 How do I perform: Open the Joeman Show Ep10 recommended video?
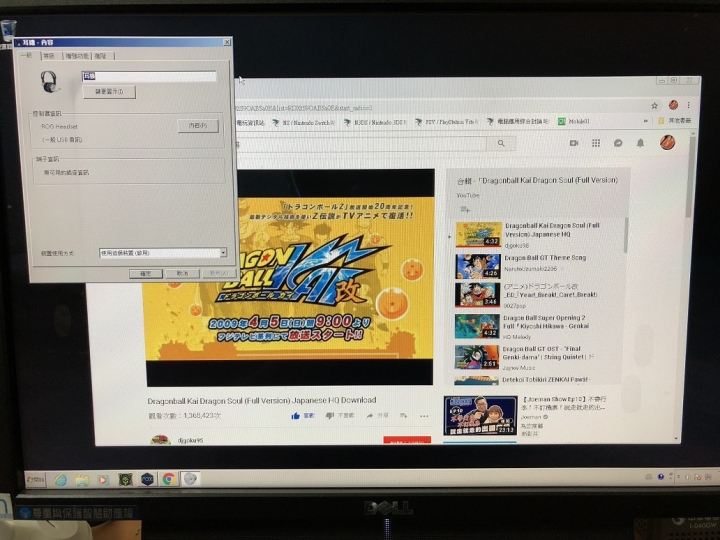tap(527, 416)
